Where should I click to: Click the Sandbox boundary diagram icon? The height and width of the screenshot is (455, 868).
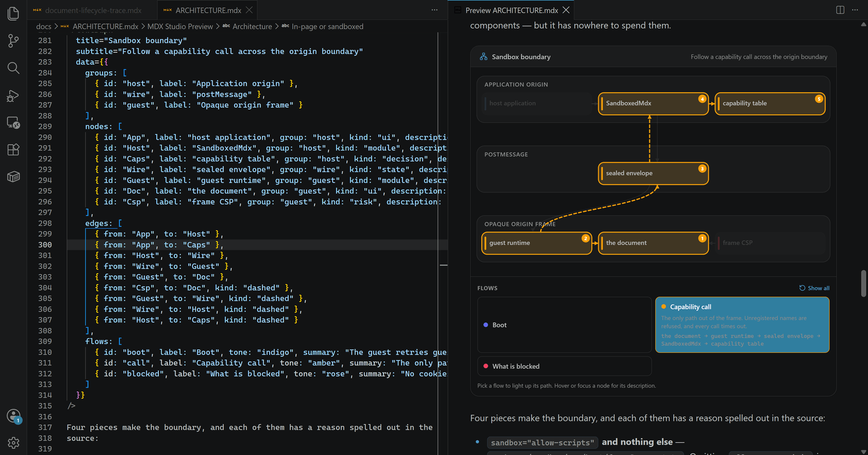(483, 56)
